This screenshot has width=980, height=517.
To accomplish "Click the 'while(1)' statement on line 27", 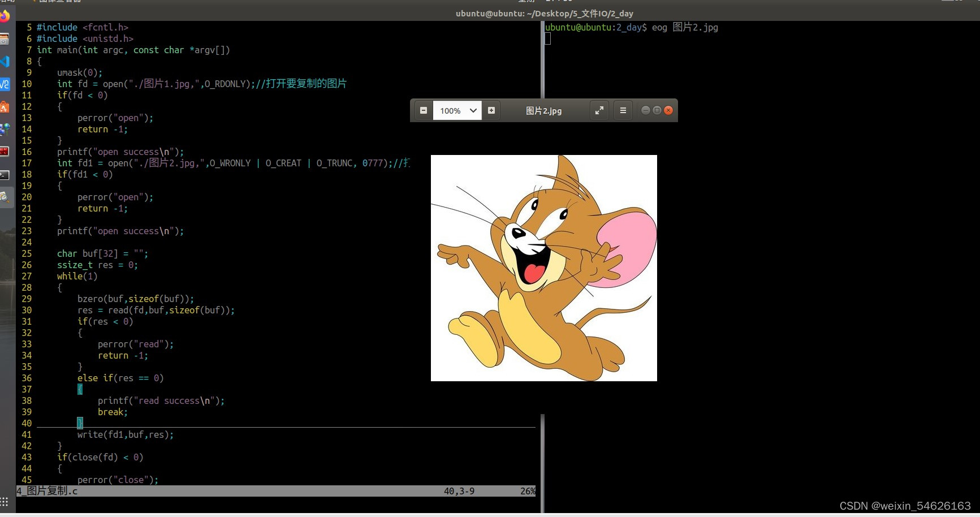I will tap(77, 276).
